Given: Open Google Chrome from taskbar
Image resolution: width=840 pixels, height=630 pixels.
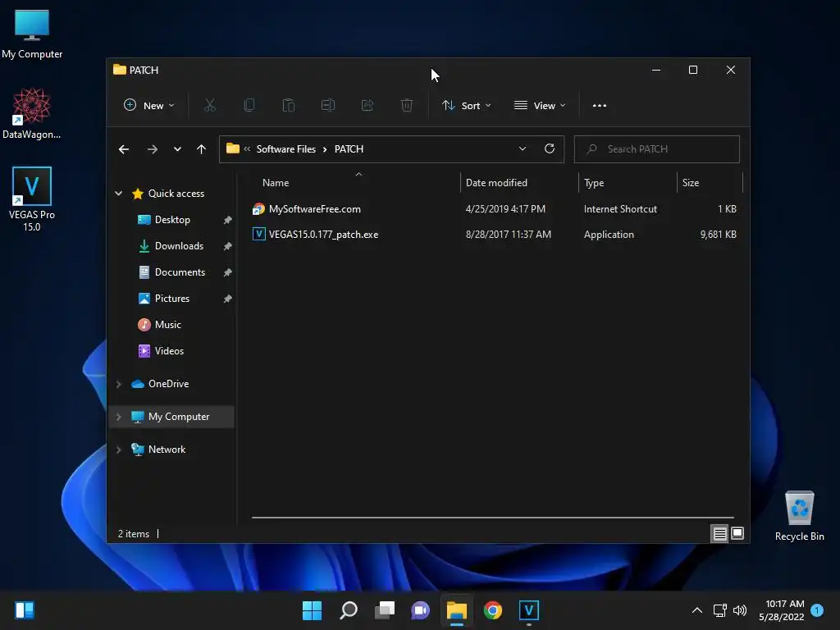Looking at the screenshot, I should pyautogui.click(x=492, y=610).
